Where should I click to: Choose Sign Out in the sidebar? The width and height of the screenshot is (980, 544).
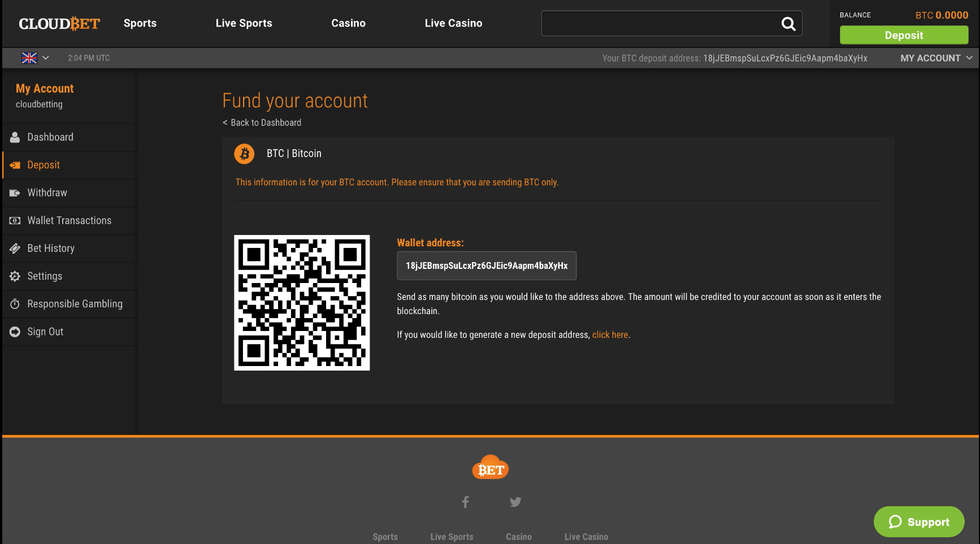pos(70,332)
